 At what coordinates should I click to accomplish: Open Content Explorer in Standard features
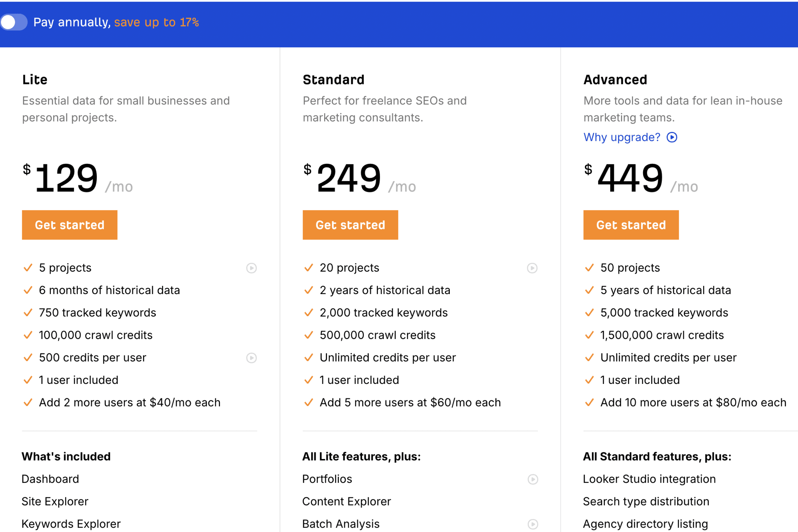[346, 502]
